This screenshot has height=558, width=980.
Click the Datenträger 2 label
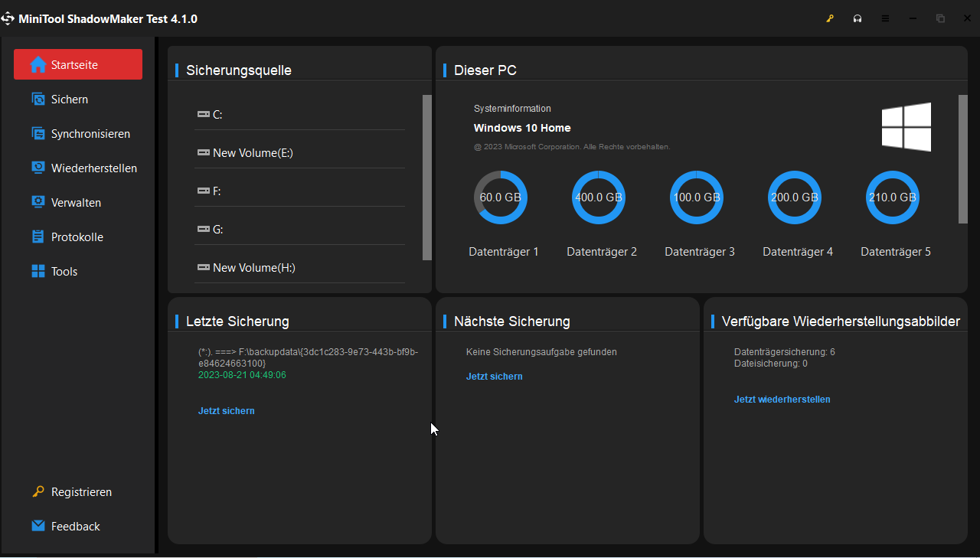602,252
